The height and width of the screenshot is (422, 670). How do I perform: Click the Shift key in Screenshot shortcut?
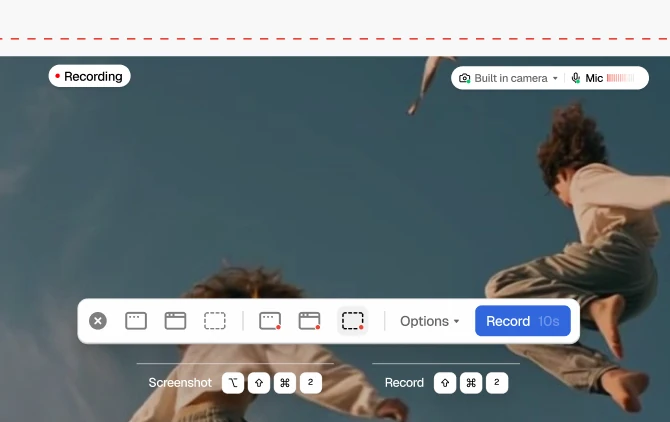(x=259, y=383)
